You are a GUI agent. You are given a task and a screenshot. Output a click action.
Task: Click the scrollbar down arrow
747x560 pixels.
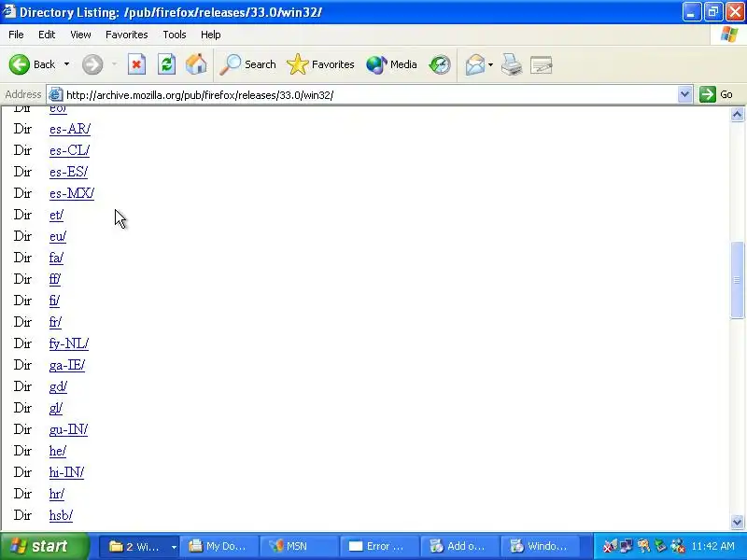point(737,522)
